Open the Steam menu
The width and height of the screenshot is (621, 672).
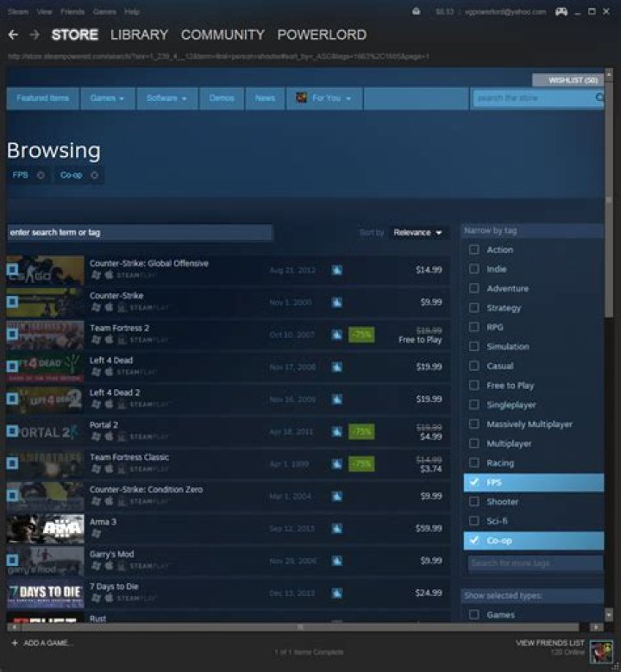coord(18,11)
